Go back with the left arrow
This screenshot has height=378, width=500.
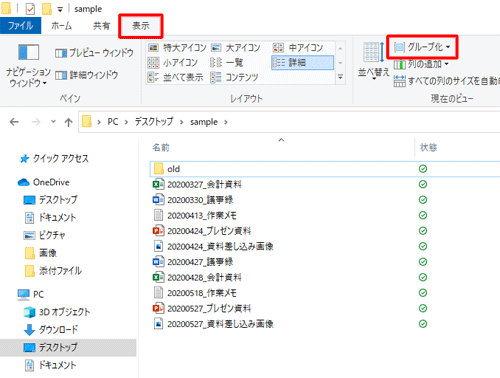14,122
